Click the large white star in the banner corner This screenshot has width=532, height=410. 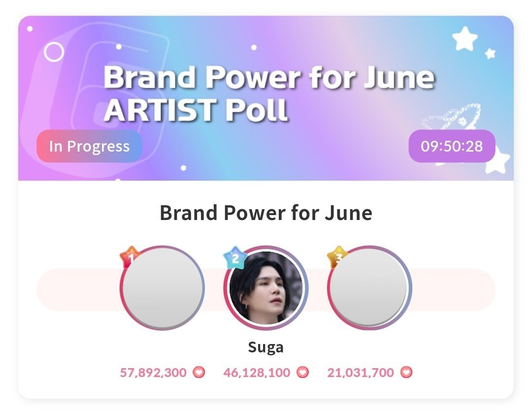[x=465, y=38]
